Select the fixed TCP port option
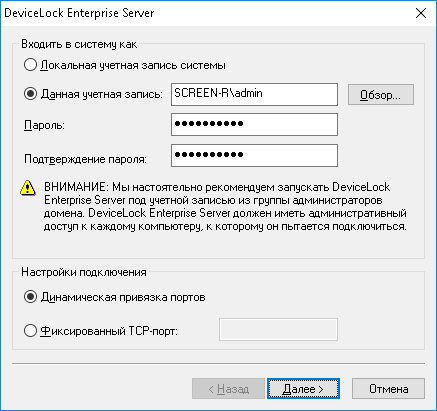 point(30,331)
